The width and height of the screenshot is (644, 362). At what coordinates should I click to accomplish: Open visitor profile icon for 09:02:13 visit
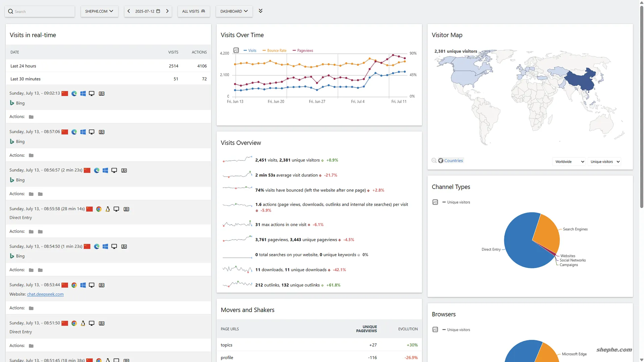(102, 94)
